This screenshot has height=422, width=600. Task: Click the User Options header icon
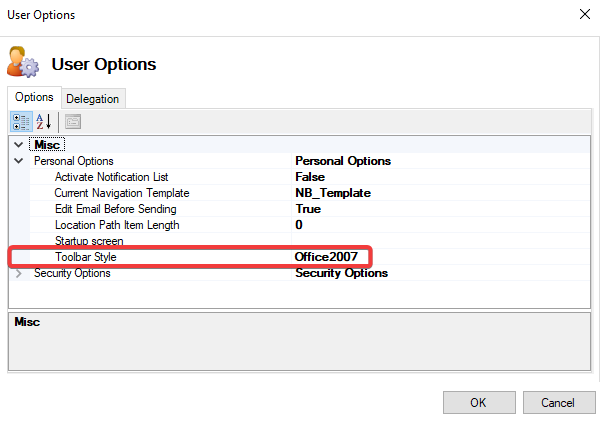22,62
